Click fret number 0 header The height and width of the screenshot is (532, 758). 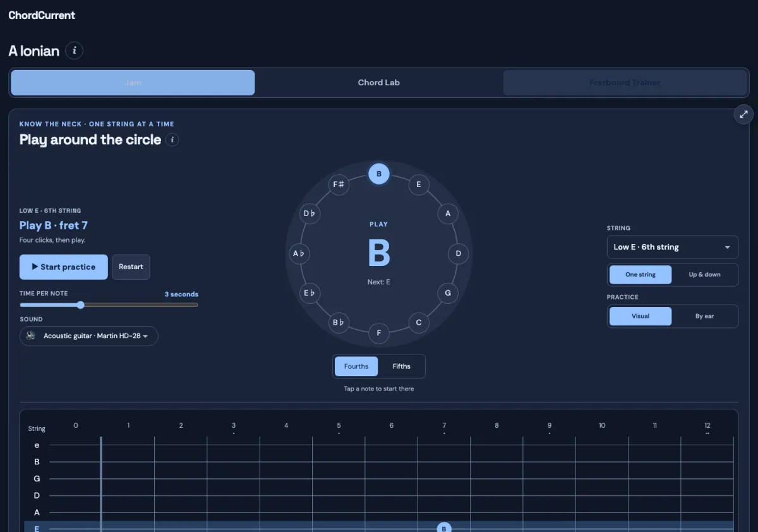(x=76, y=426)
